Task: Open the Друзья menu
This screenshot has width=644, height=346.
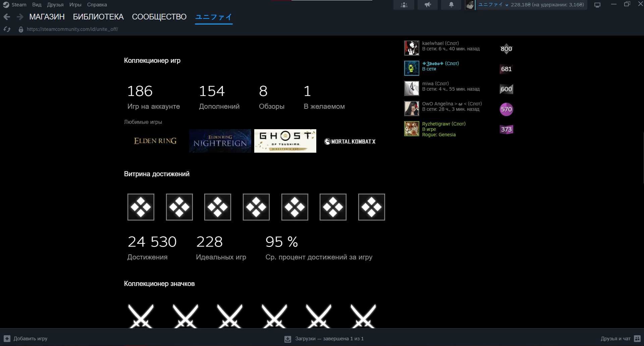Action: click(x=55, y=5)
